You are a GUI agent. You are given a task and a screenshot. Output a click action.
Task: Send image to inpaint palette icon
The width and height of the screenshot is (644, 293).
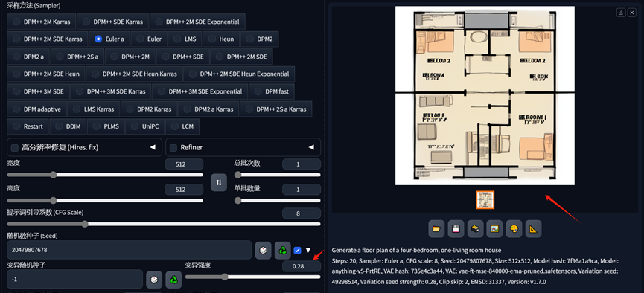click(x=514, y=229)
